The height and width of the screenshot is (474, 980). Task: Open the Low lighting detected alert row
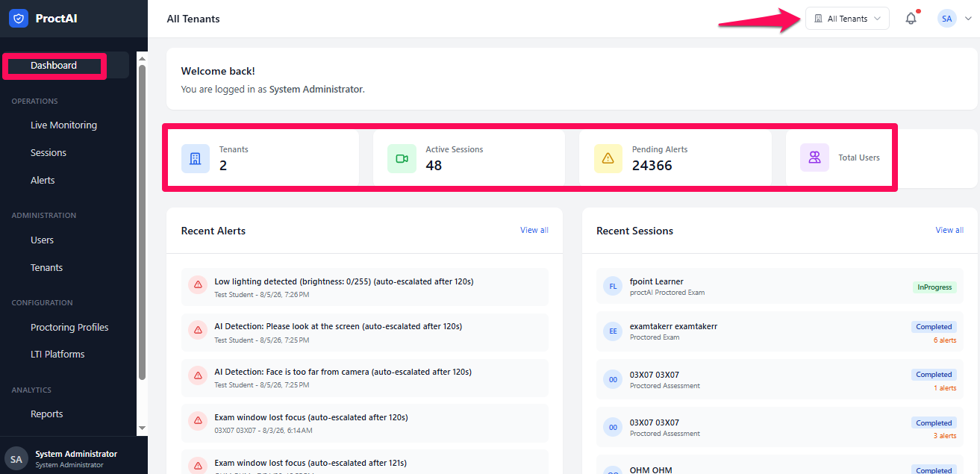(364, 287)
